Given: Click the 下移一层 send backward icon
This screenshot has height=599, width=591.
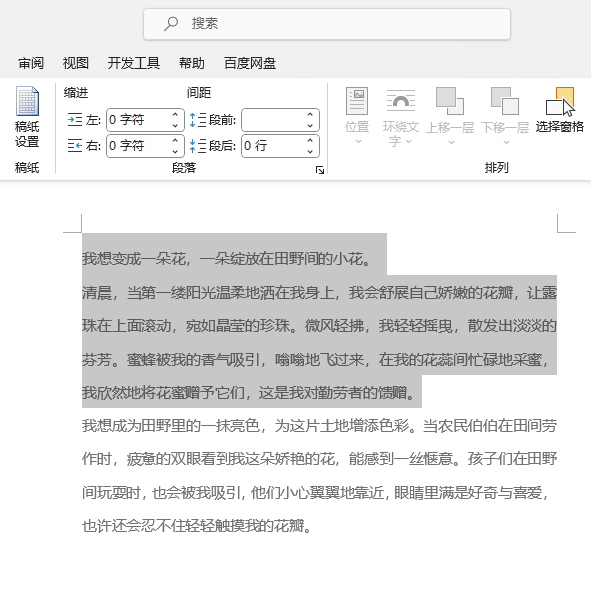Looking at the screenshot, I should click(x=505, y=101).
